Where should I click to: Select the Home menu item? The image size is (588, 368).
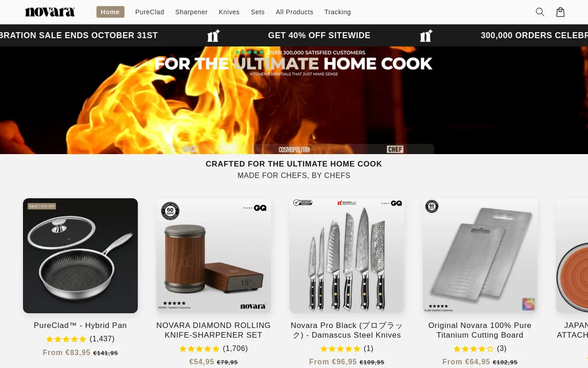coord(110,12)
